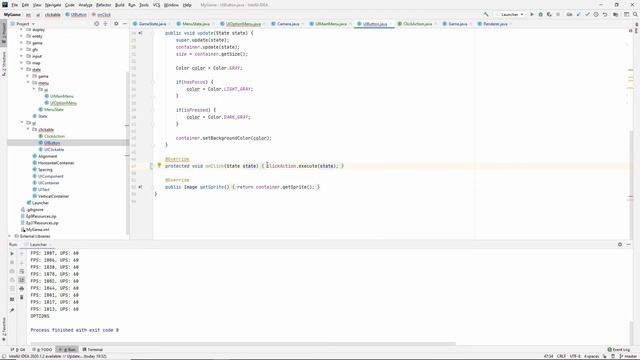Image resolution: width=640 pixels, height=360 pixels.
Task: Open the Search Everywhere magnifier
Action: (635, 14)
